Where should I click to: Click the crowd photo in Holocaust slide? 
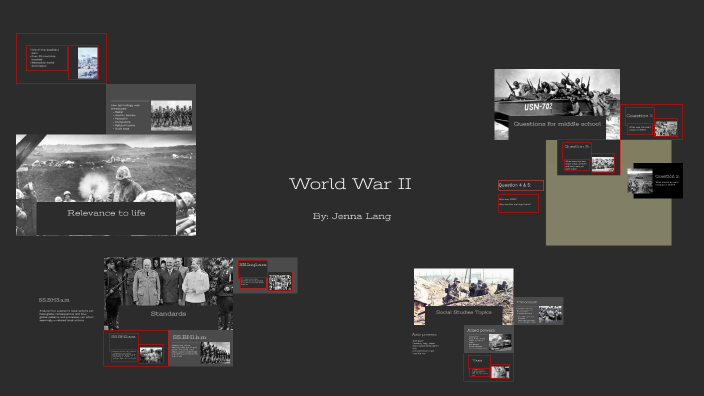[550, 314]
